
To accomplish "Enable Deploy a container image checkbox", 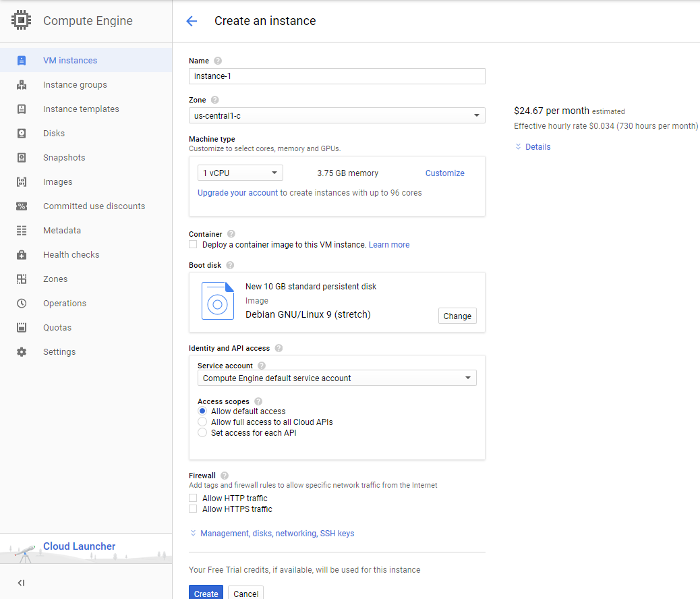I will click(x=193, y=244).
